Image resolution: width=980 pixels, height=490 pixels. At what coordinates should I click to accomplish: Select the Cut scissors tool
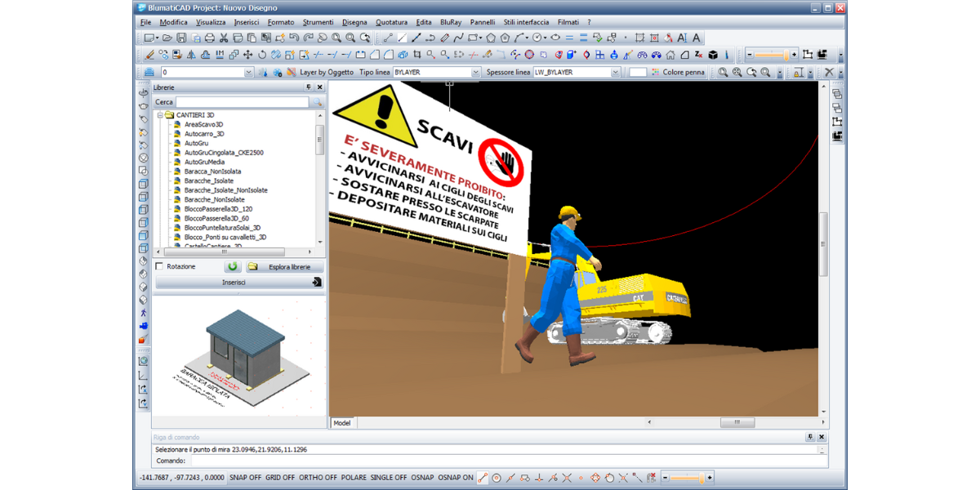click(x=224, y=38)
